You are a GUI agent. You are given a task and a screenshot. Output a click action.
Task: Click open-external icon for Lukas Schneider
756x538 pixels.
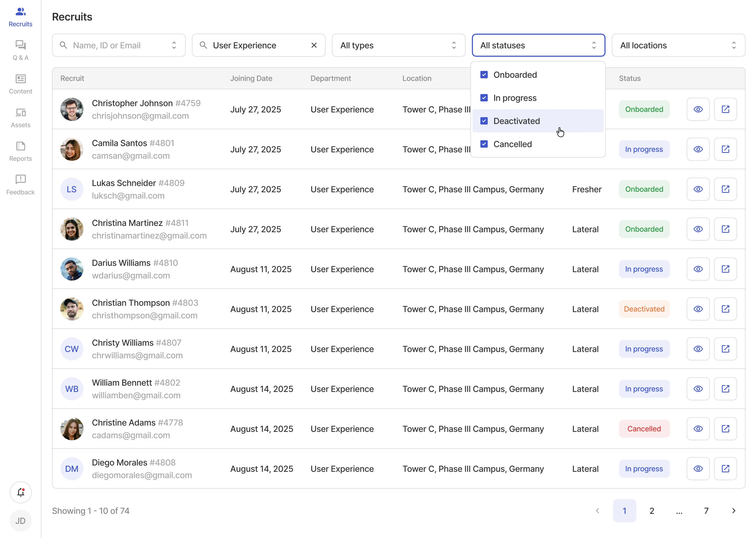click(x=725, y=189)
